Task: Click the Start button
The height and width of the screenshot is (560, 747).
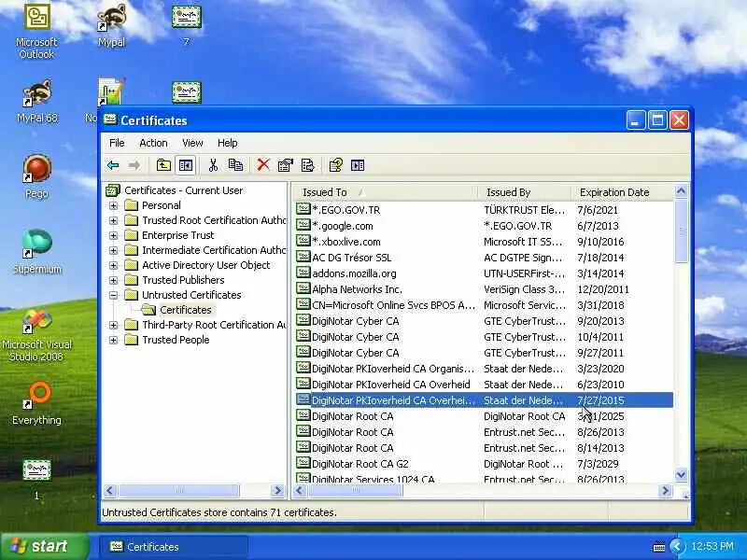Action: (x=44, y=546)
